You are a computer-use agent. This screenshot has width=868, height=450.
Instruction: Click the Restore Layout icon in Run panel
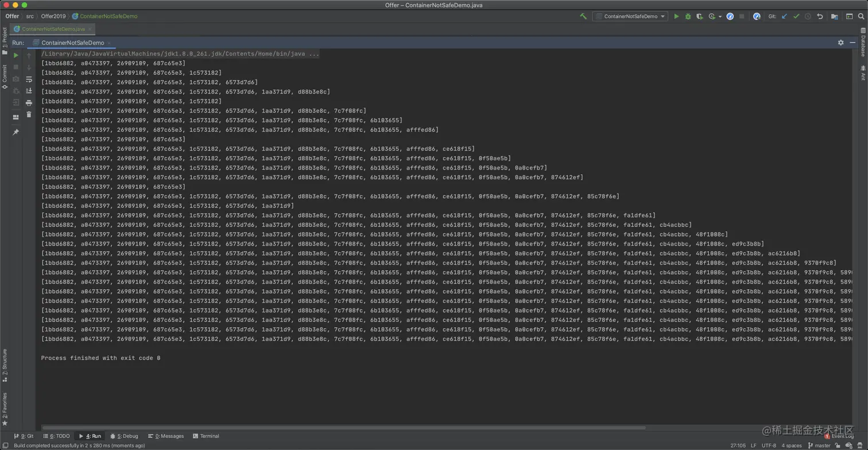click(15, 117)
